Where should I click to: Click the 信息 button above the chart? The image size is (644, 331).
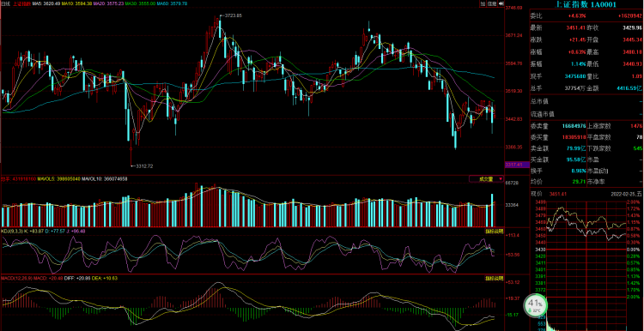coord(491,3)
